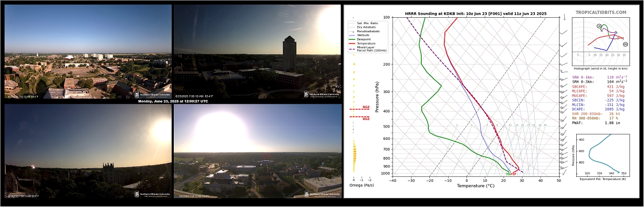The image size is (644, 207).
Task: Open the top-right tower webcam view
Action: [257, 52]
